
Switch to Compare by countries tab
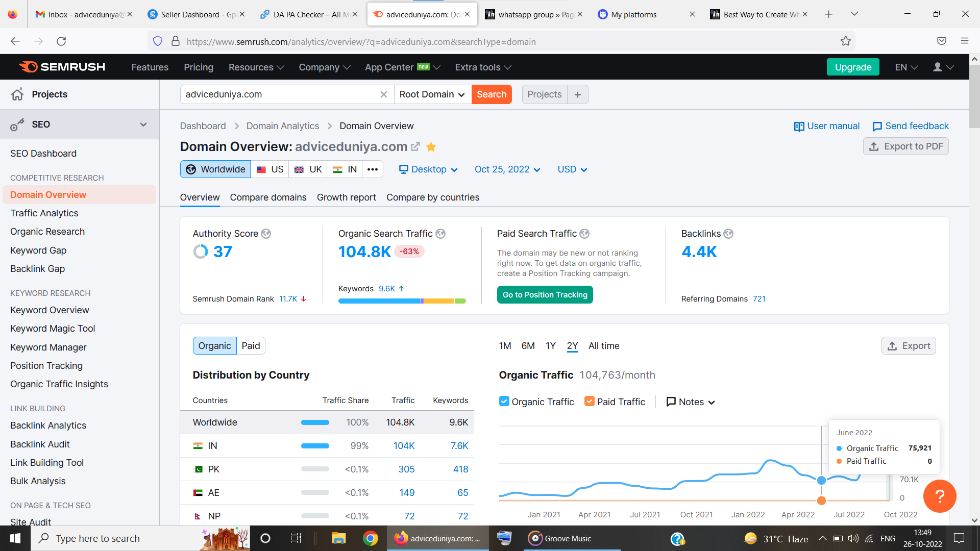pos(433,197)
